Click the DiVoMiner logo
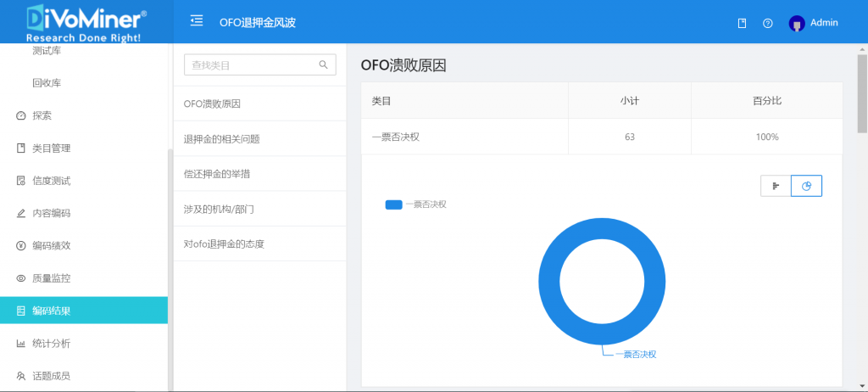868x392 pixels. tap(86, 22)
